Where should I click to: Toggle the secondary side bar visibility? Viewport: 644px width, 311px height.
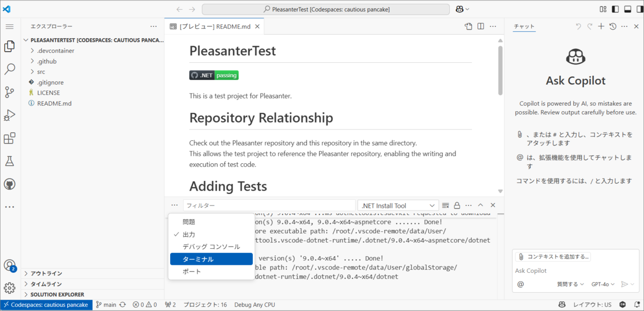point(639,9)
